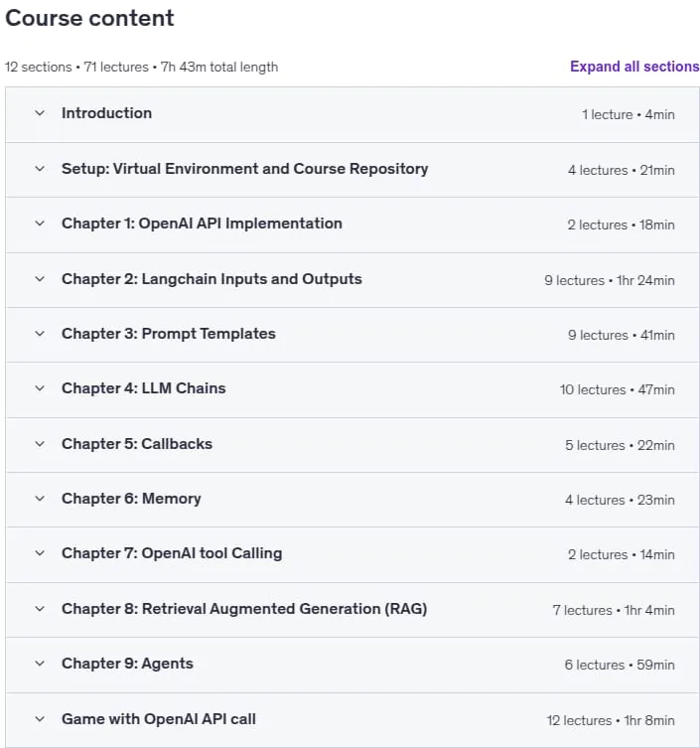Select the Chapter 2: Langchain Inputs and Outputs title
This screenshot has height=748, width=700.
click(x=211, y=279)
